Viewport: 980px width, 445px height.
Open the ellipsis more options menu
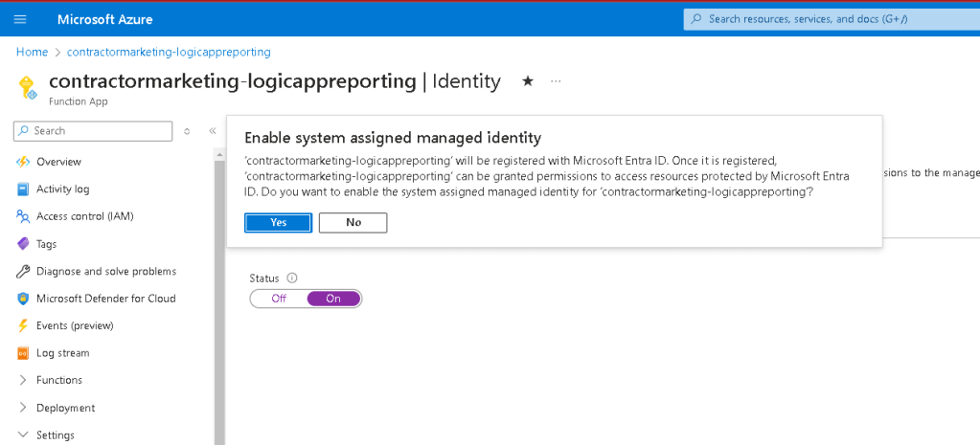click(x=556, y=81)
